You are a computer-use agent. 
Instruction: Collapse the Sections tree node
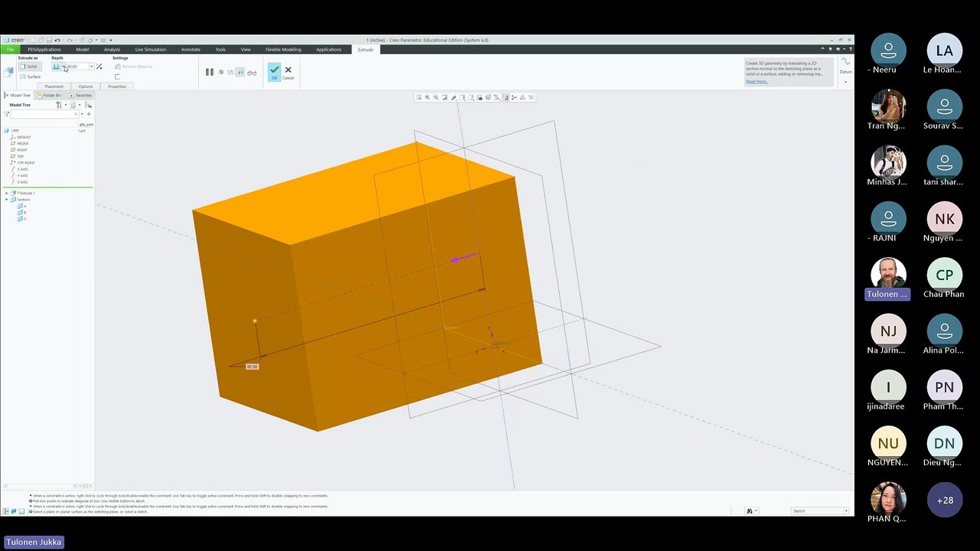point(7,200)
